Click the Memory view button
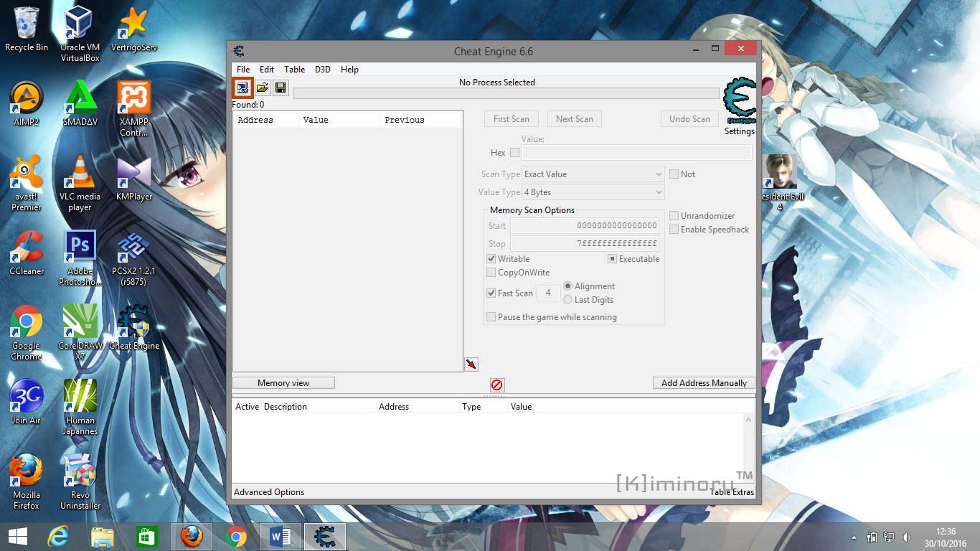980x551 pixels. click(x=283, y=382)
